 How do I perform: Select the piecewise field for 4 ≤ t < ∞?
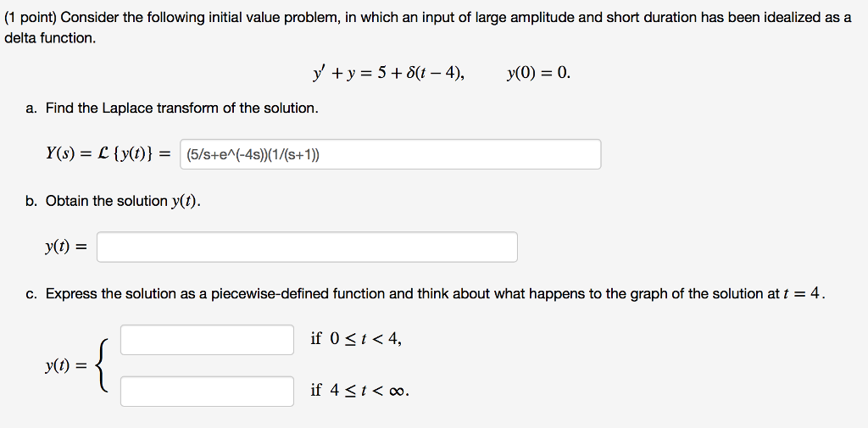click(x=207, y=392)
